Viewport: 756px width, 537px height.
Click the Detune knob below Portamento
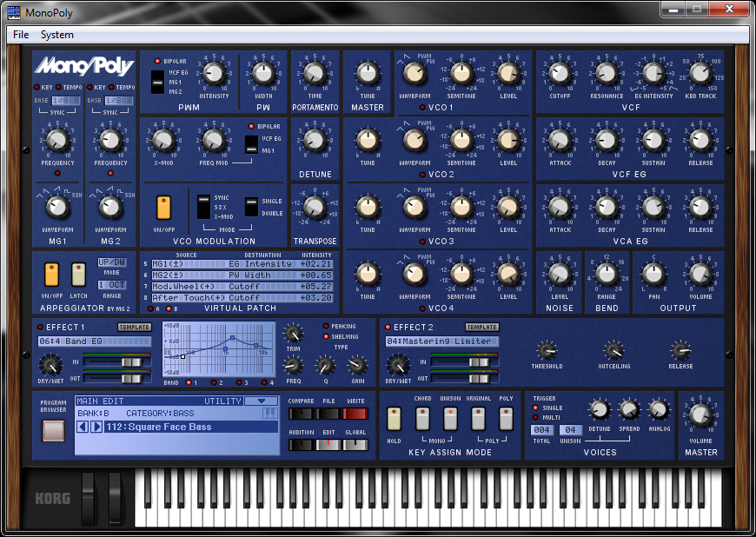[315, 141]
